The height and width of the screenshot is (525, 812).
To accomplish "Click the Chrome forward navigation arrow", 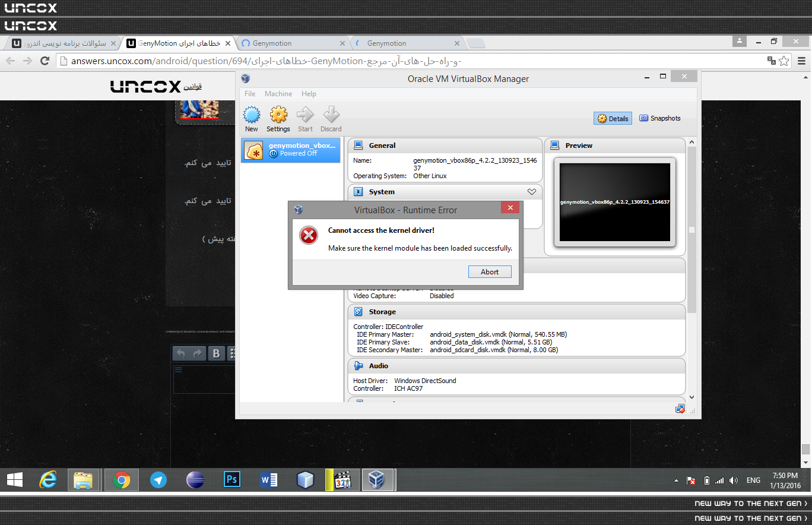I will [27, 61].
